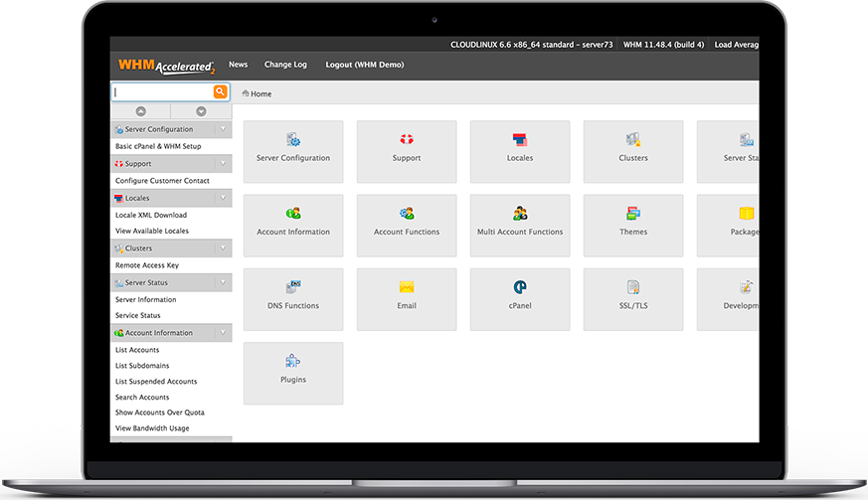Open the Server Configuration icon tile
This screenshot has width=868, height=500.
coord(293,140)
